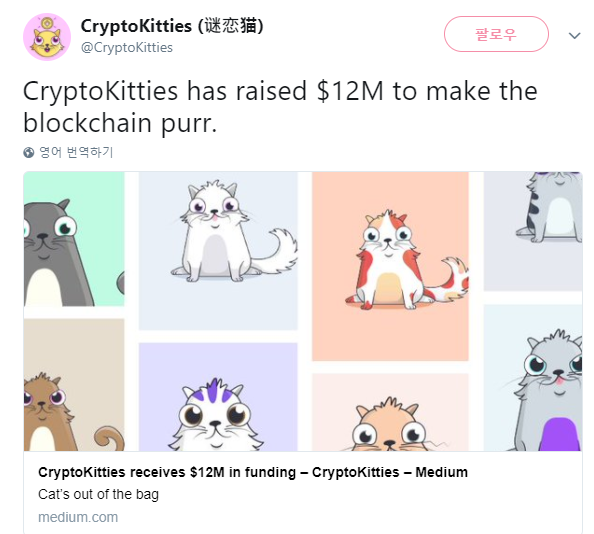Screen dimensions: 594x534
Task: Visit the medium.com source link
Action: click(x=78, y=517)
